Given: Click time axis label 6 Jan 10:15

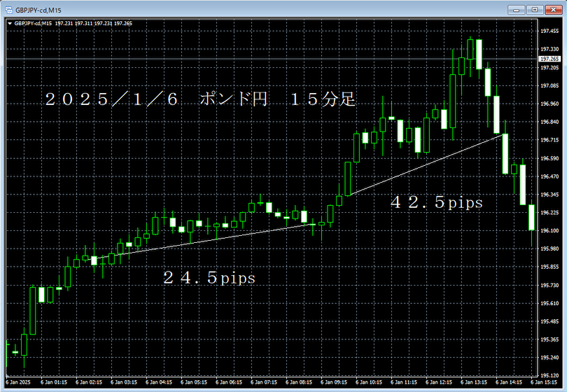Looking at the screenshot, I should click(369, 382).
